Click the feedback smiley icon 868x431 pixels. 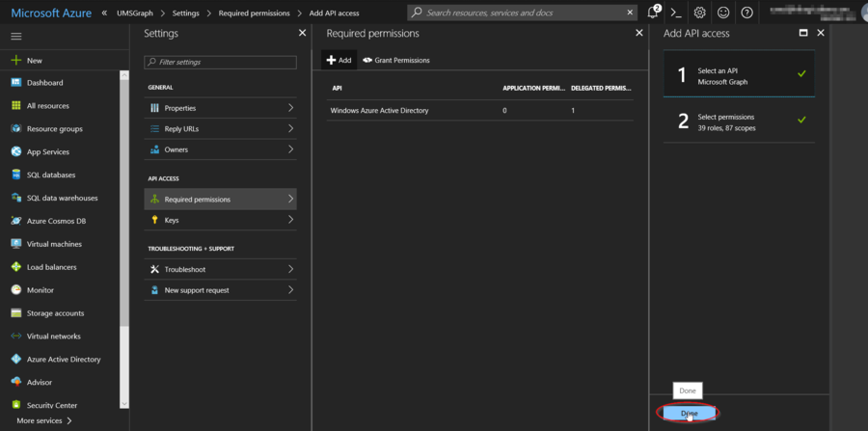723,13
